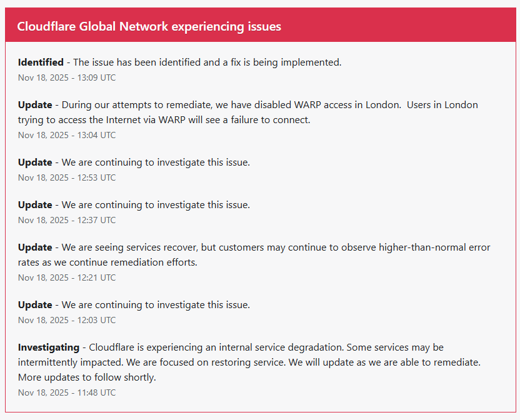The image size is (520, 420).
Task: Click the "Update" label above the 12:53 timestamp
Action: point(35,162)
